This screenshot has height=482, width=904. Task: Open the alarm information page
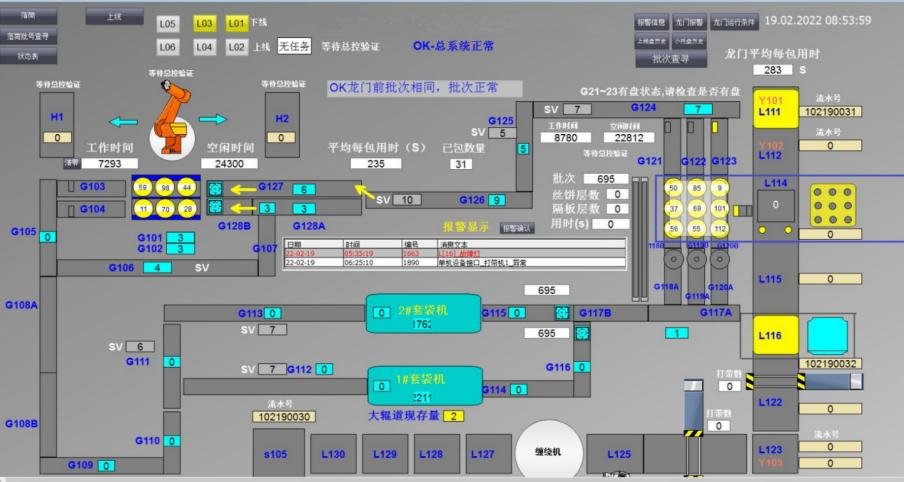(652, 20)
